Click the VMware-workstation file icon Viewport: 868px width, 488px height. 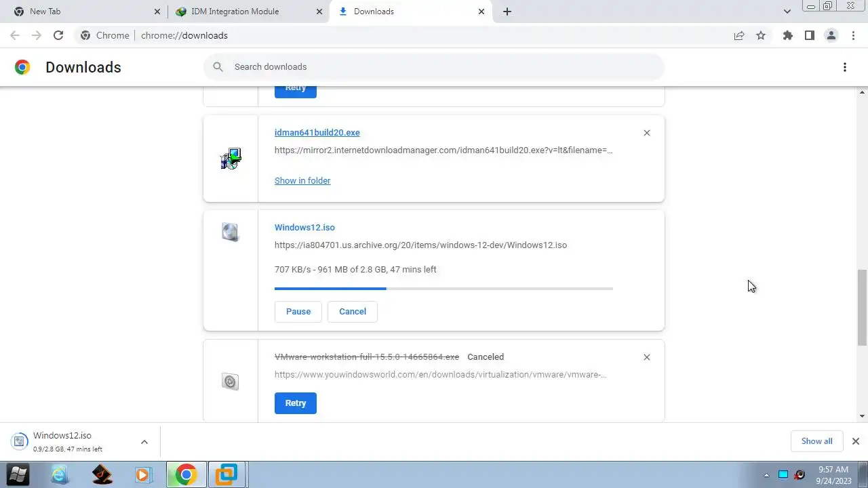231,382
